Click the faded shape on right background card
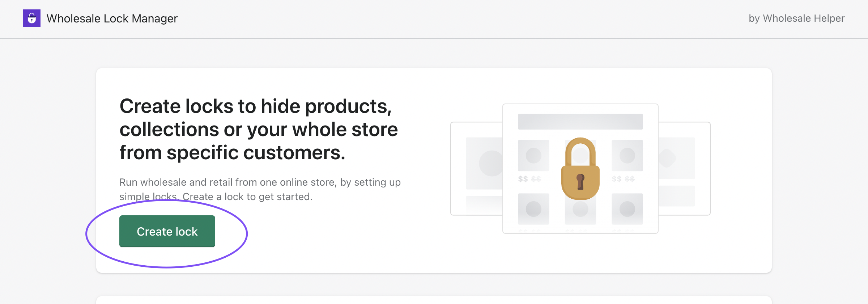 (667, 158)
